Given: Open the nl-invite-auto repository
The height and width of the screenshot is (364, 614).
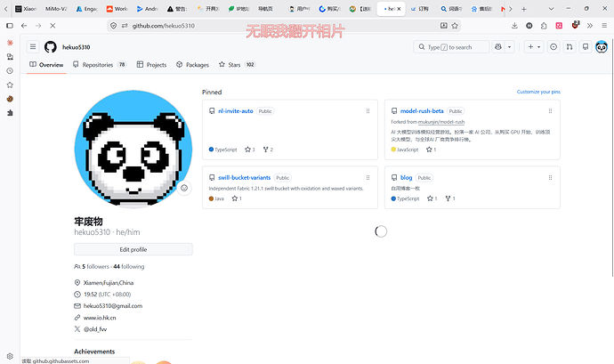Looking at the screenshot, I should click(x=235, y=111).
